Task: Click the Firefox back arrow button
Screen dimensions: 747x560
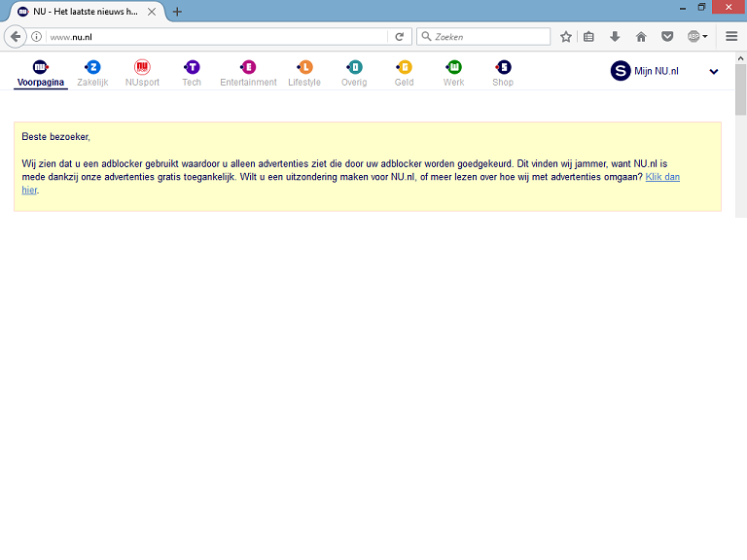Action: point(16,37)
